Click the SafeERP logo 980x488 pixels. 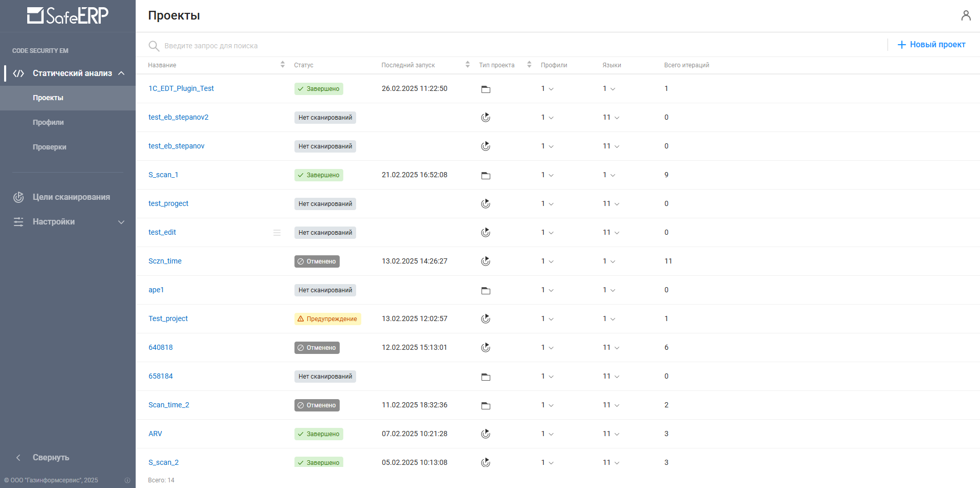[x=68, y=15]
